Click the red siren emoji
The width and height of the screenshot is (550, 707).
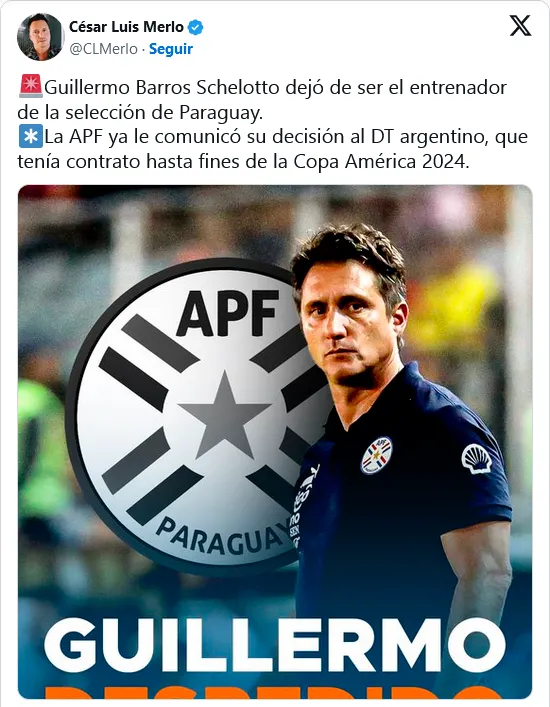point(31,86)
